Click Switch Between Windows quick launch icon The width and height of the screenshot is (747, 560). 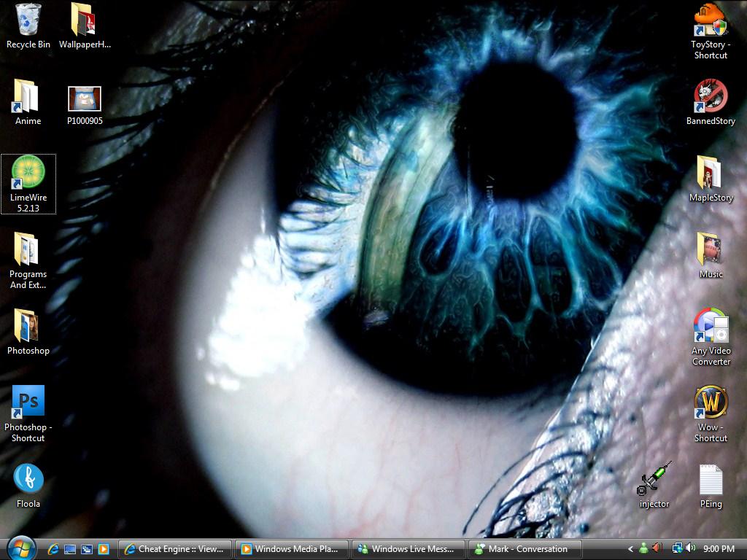pyautogui.click(x=87, y=549)
